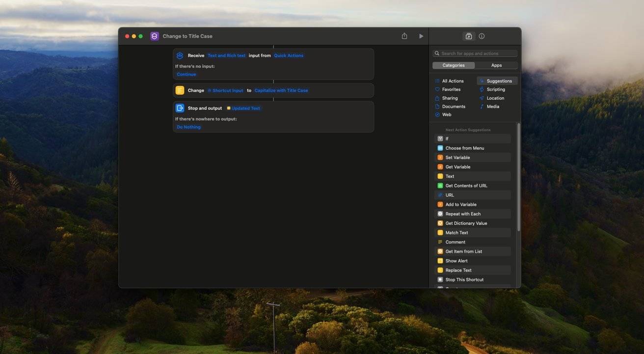This screenshot has height=354, width=644.
Task: Run the shortcut with play button
Action: click(421, 36)
